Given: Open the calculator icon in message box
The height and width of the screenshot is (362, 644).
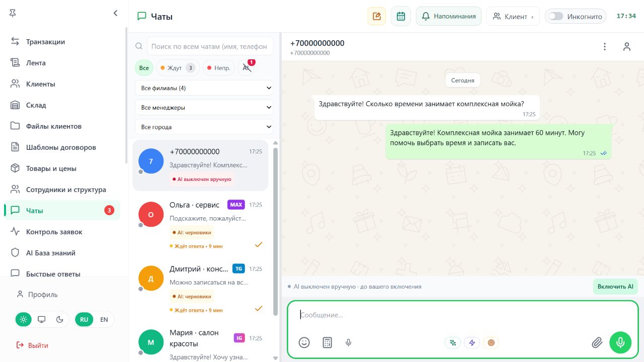Looking at the screenshot, I should [327, 342].
